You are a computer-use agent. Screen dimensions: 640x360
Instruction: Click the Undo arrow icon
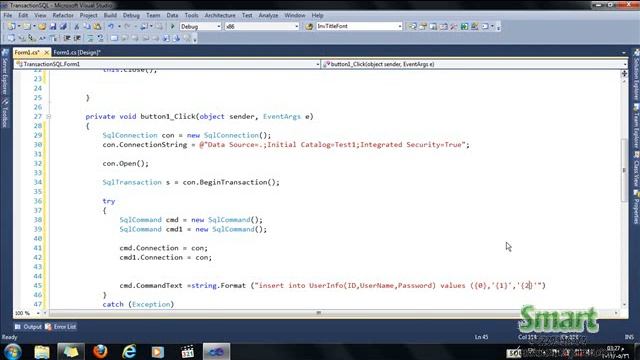click(x=111, y=27)
